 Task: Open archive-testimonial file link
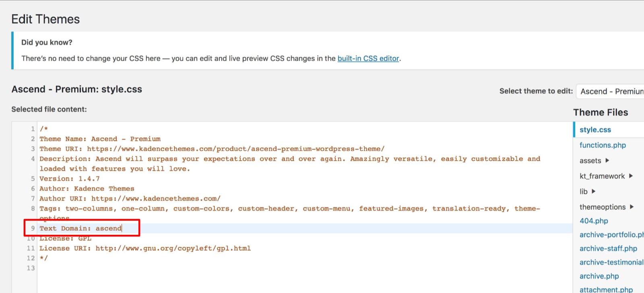click(611, 262)
